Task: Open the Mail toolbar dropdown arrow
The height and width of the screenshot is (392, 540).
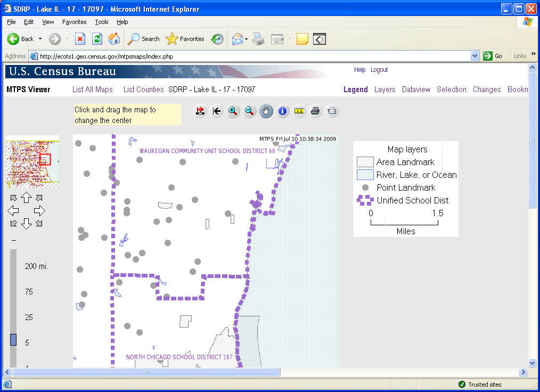Action: pos(246,39)
